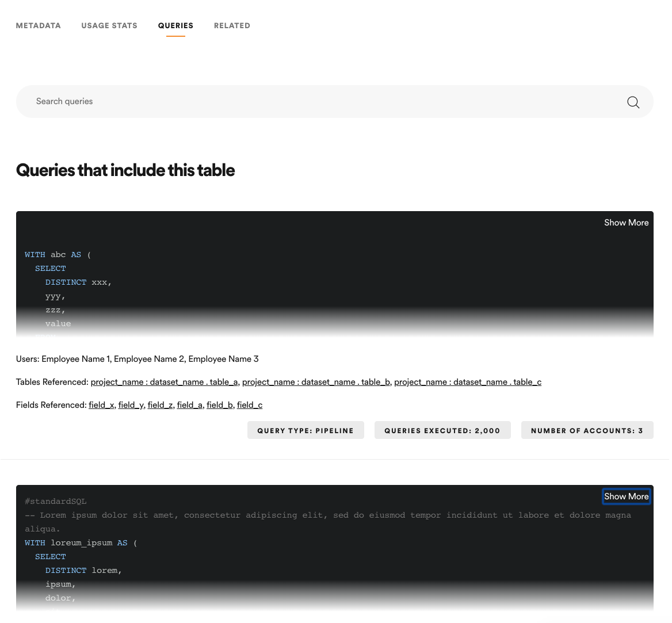This screenshot has width=672, height=623.
Task: Click the search magnifier icon
Action: (x=633, y=102)
